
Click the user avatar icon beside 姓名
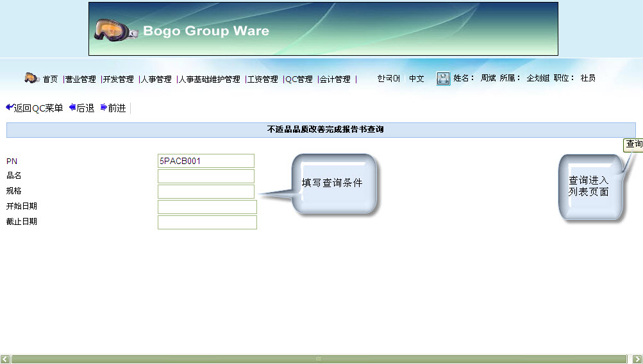(x=443, y=79)
